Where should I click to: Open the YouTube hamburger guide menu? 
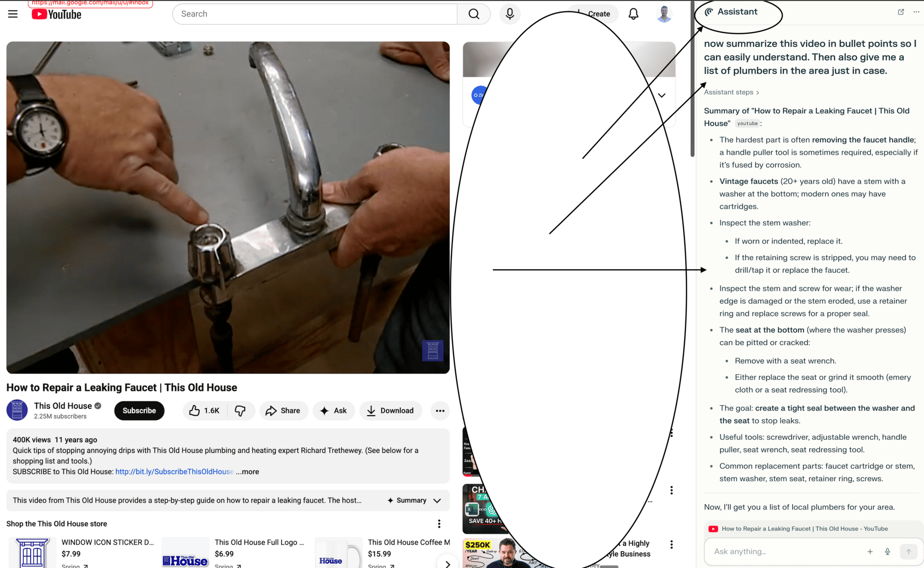(13, 14)
